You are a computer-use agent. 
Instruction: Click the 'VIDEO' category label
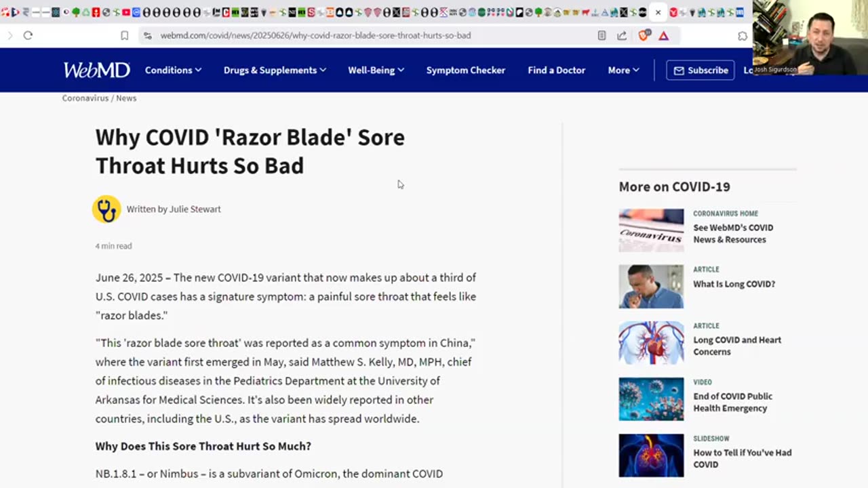coord(703,382)
